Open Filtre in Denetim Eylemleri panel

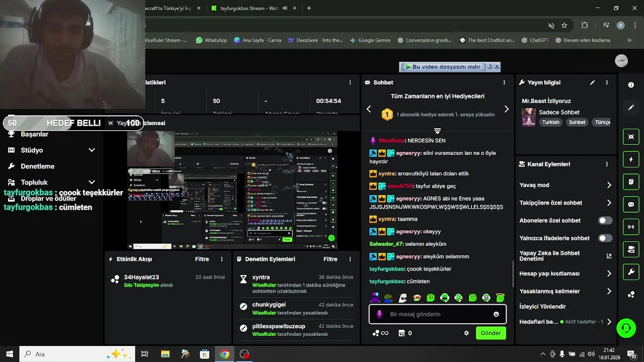pyautogui.click(x=331, y=259)
